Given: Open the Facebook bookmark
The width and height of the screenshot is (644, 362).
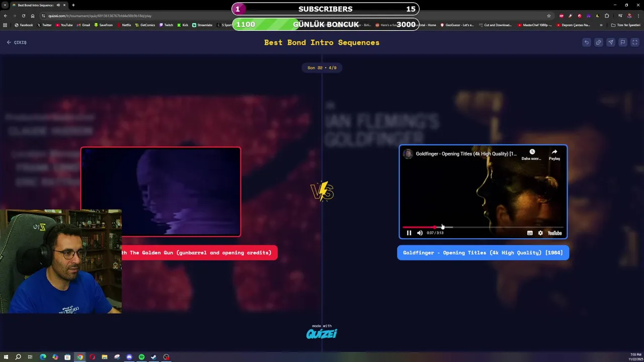Looking at the screenshot, I should coord(24,25).
